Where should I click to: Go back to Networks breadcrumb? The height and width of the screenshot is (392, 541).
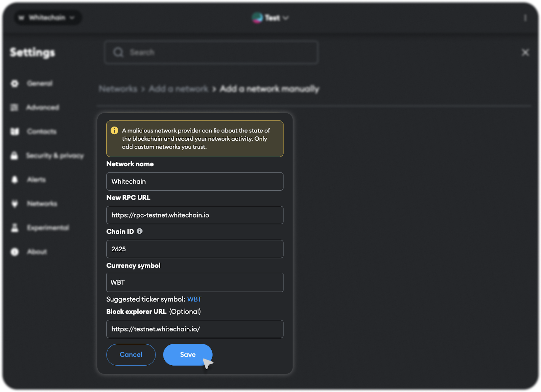click(118, 89)
